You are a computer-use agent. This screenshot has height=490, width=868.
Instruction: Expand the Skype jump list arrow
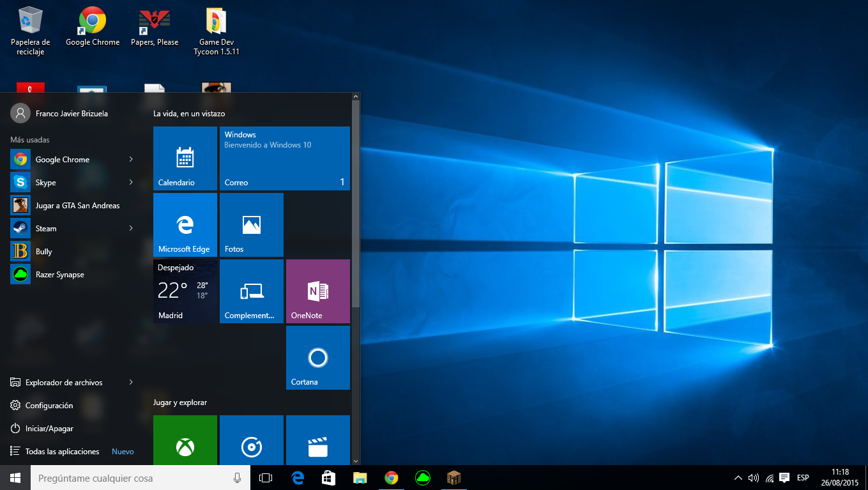click(x=131, y=183)
